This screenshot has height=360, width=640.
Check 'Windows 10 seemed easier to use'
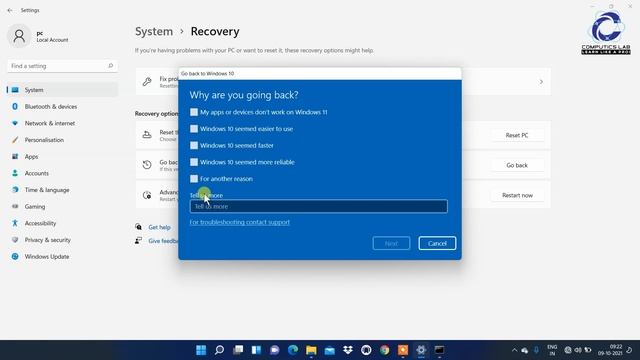tap(194, 129)
